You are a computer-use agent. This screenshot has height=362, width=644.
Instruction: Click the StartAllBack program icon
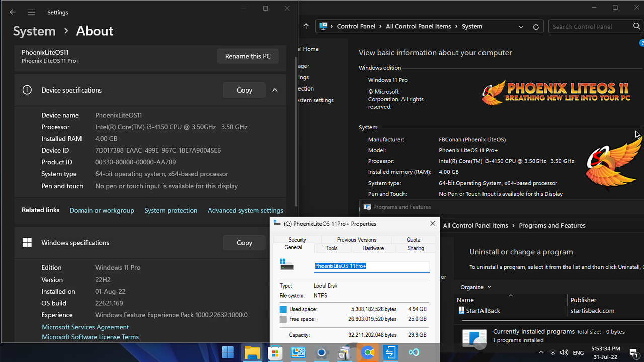pos(461,311)
